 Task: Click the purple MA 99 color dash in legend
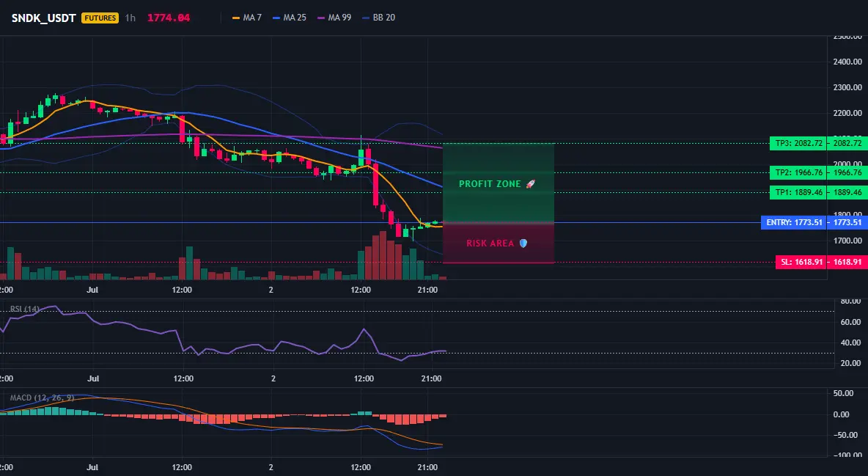point(321,18)
